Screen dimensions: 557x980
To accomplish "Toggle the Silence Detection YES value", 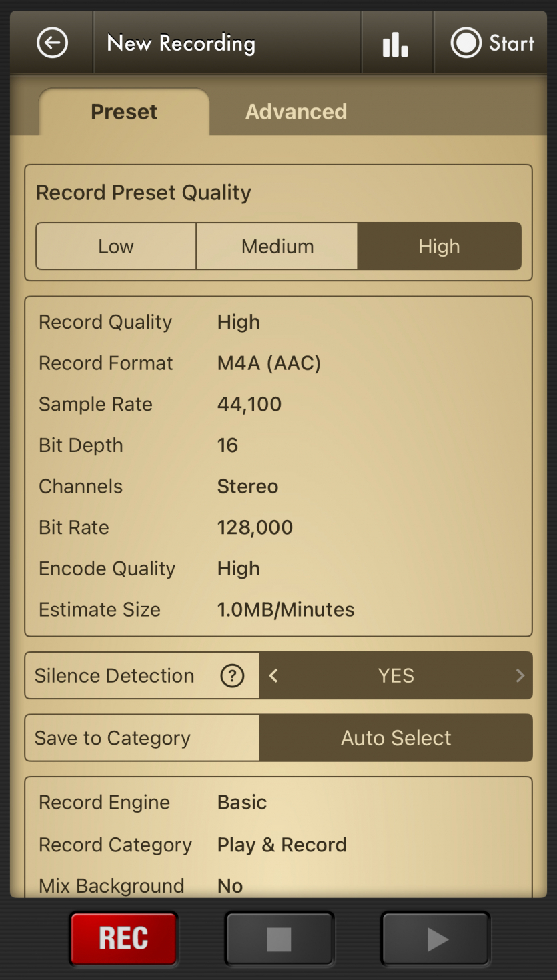I will (396, 676).
